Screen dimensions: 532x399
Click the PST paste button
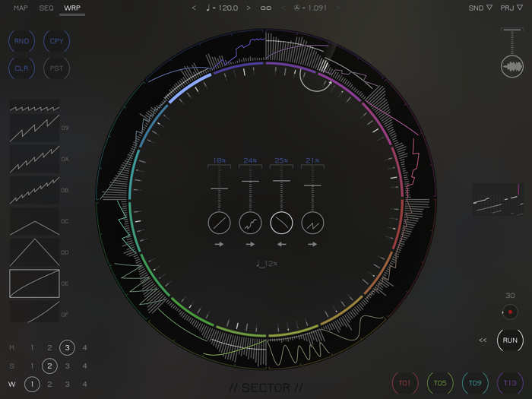56,68
